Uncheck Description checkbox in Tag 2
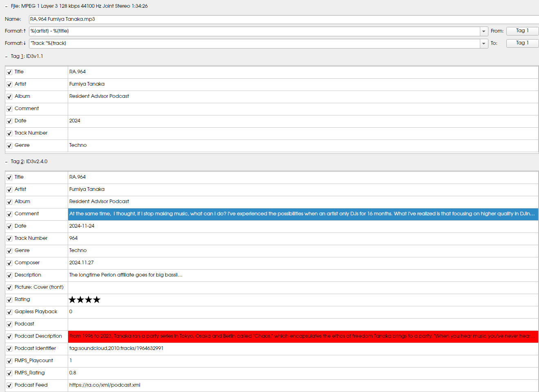The image size is (539, 392). [9, 275]
